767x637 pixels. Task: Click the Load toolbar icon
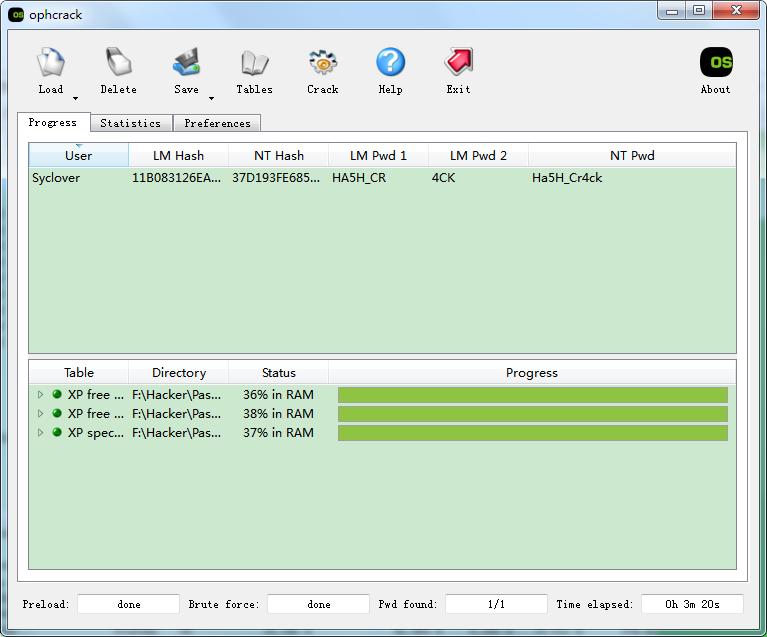(x=50, y=62)
